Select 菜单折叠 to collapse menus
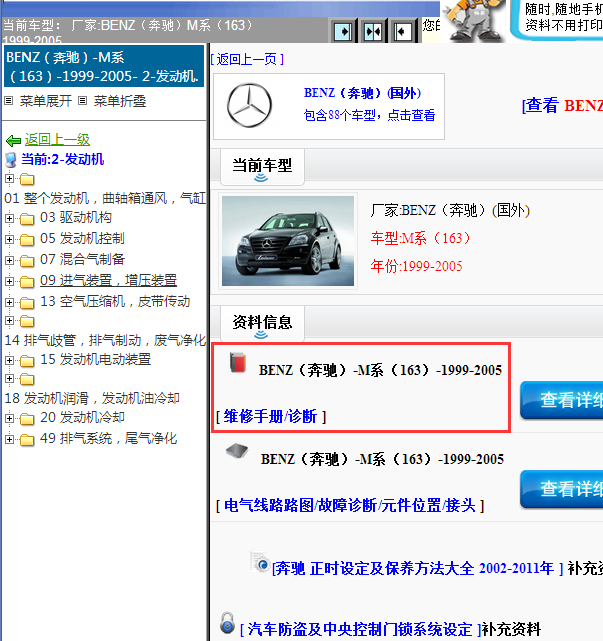Image resolution: width=603 pixels, height=641 pixels. (120, 101)
